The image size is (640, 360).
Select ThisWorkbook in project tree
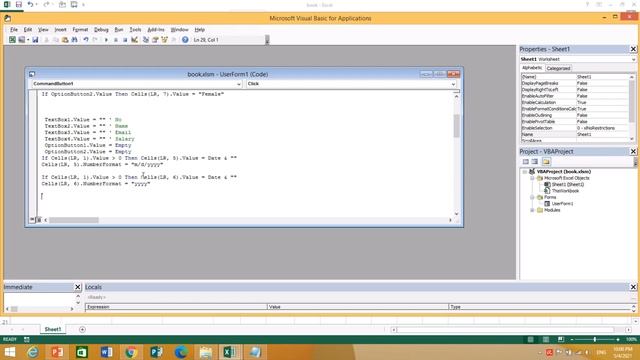565,191
